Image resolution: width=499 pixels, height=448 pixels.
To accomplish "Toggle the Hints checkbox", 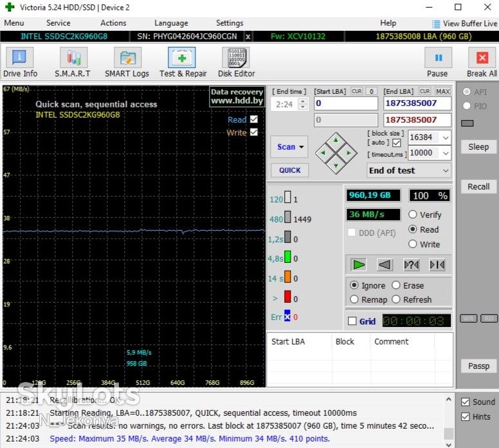I will coord(466,417).
